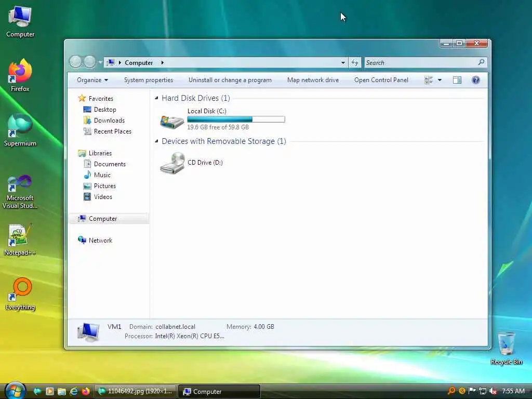Select the Microsoft Visual Studio desktop shortcut
Screen dimensions: 532x399
tap(20, 192)
